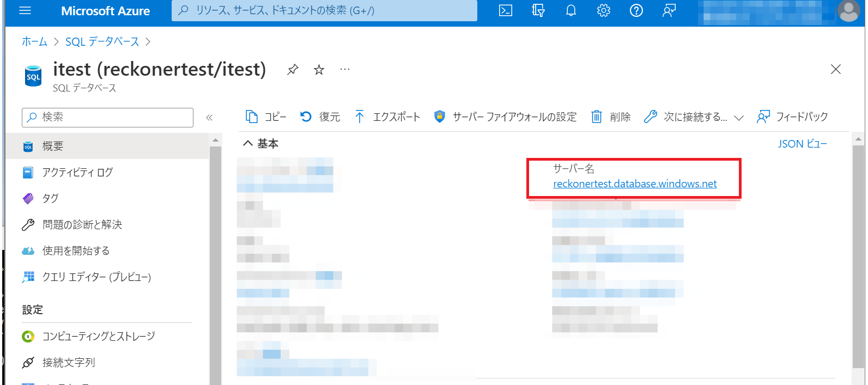Open the JSON ビュー link
Viewport: 868px width, 385px height.
point(802,144)
